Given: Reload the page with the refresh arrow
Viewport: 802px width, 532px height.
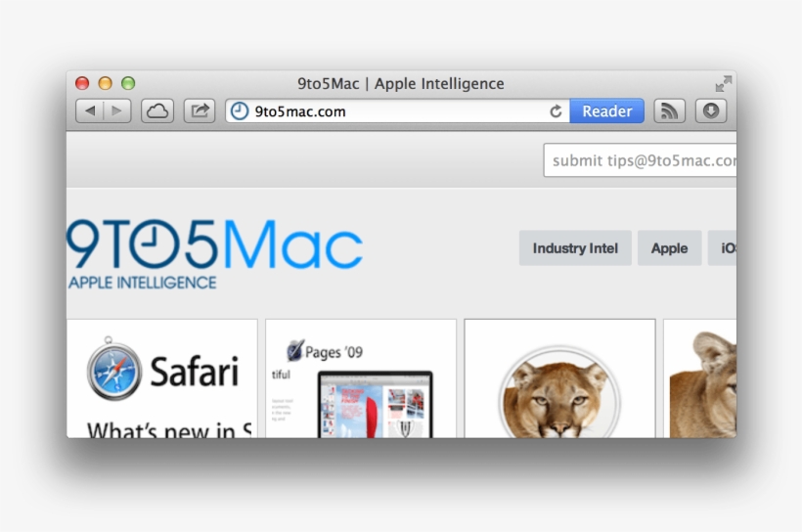Looking at the screenshot, I should click(556, 111).
